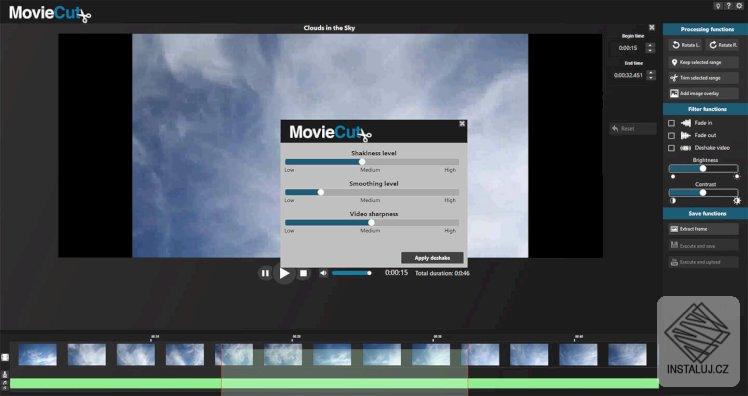Screen dimensions: 748x396
Task: Click the Deshake video icon
Action: pos(686,148)
